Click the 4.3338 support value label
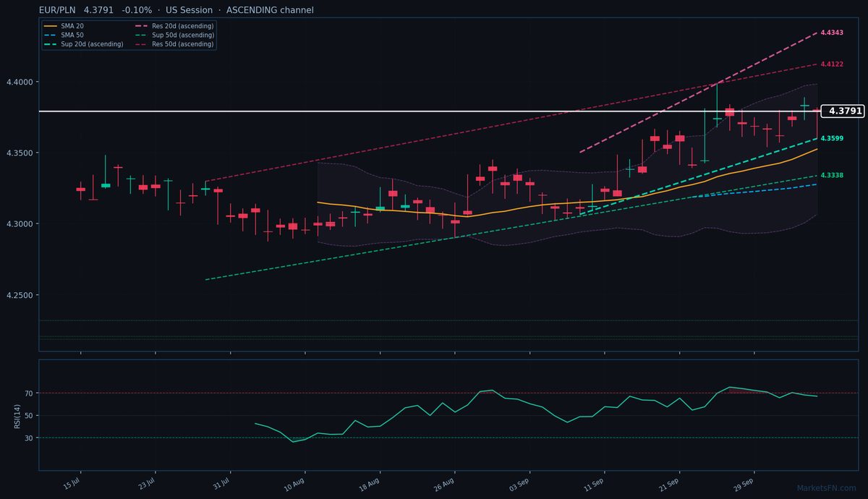Viewport: 868px width, 499px height. coord(831,176)
